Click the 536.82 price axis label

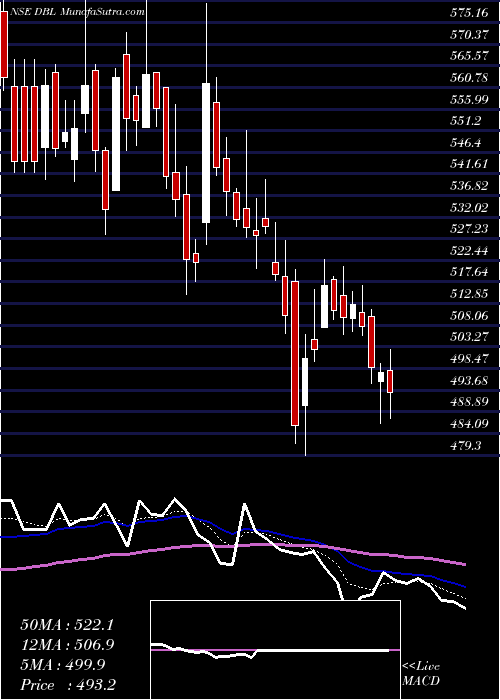[x=469, y=186]
